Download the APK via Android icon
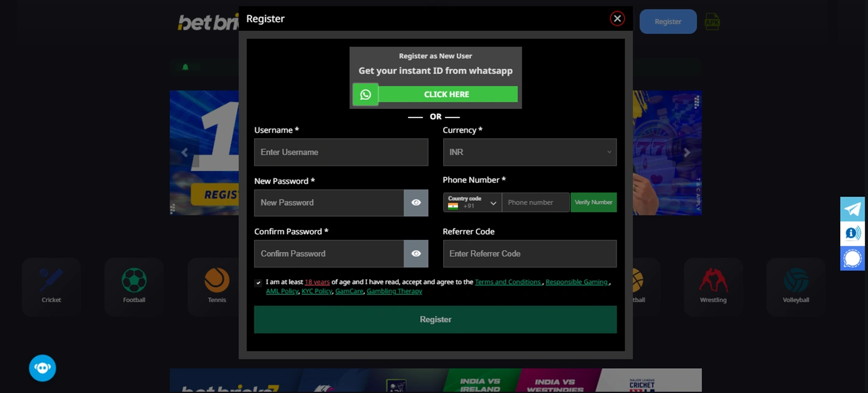Image resolution: width=868 pixels, height=393 pixels. point(712,21)
